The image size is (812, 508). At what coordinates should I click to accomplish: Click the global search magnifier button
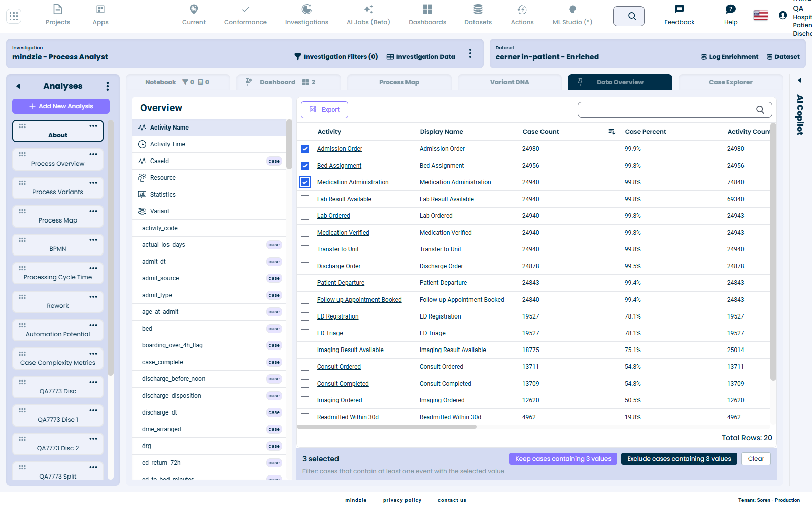click(x=629, y=16)
